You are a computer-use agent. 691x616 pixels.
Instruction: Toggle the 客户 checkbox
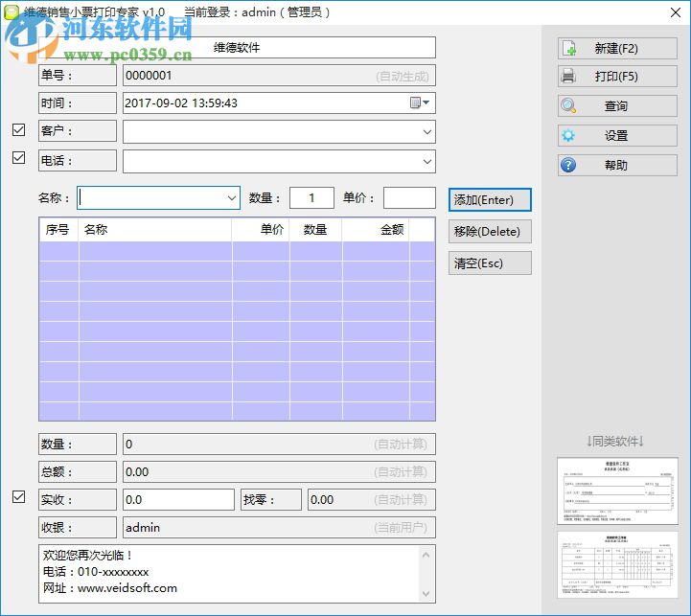click(x=18, y=130)
